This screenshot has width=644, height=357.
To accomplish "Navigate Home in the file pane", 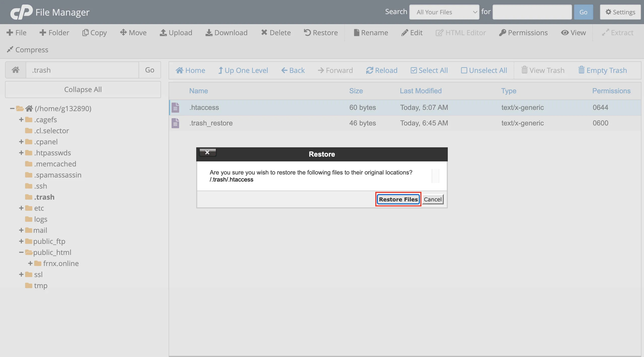I will tap(190, 70).
